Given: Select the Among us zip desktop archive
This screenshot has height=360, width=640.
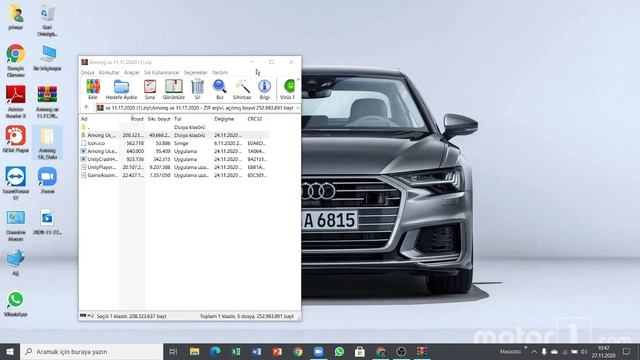Looking at the screenshot, I should 47,101.
